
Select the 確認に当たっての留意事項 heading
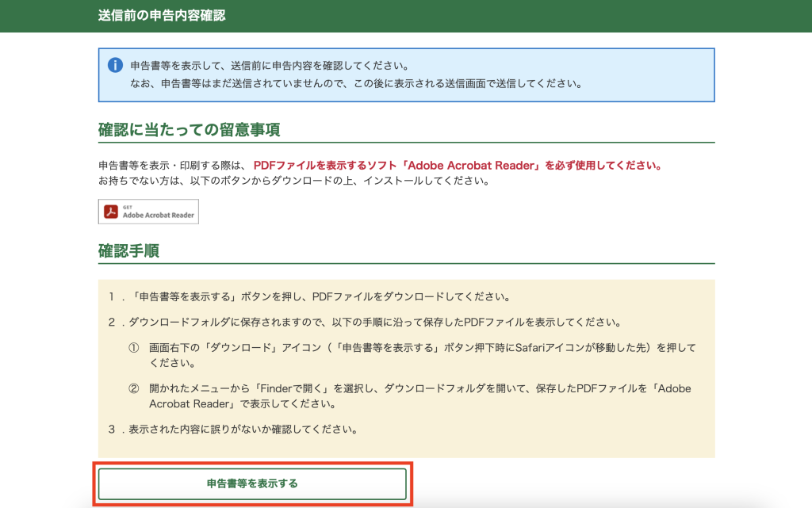189,129
